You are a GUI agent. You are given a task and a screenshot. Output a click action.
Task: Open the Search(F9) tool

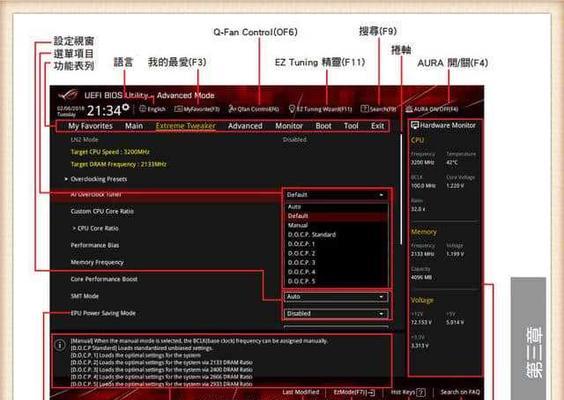[378, 109]
